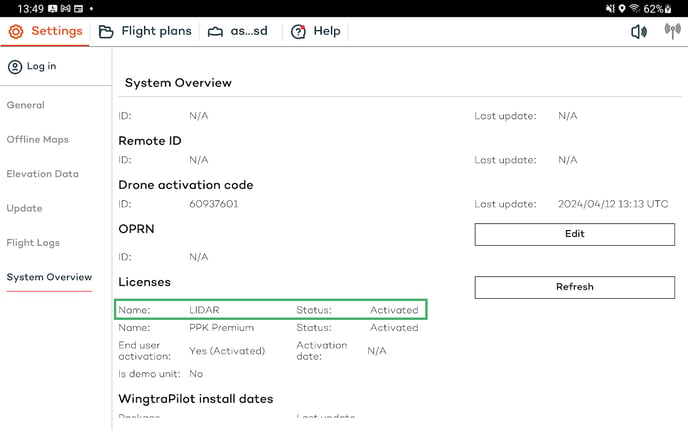Viewport: 688px width, 430px height.
Task: Click the muted vibrate status icon
Action: (x=610, y=8)
